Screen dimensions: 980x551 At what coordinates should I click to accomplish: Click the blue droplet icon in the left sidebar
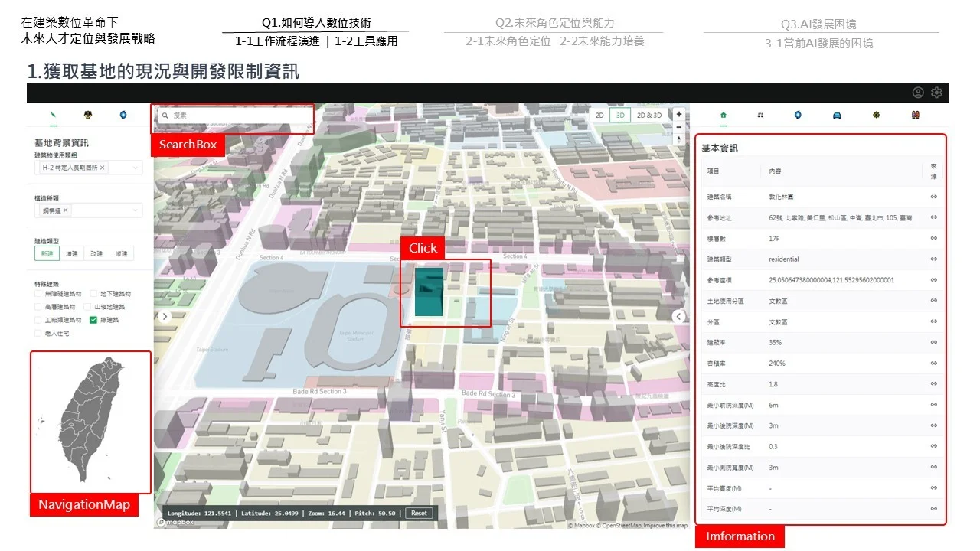pyautogui.click(x=122, y=115)
